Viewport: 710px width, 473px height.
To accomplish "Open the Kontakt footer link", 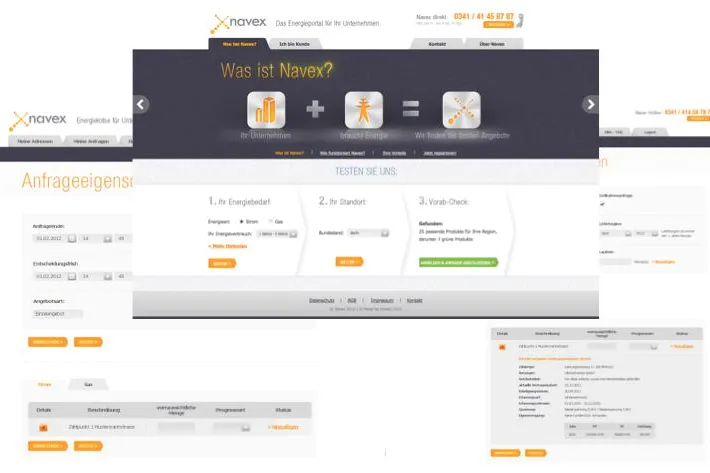I will [414, 301].
